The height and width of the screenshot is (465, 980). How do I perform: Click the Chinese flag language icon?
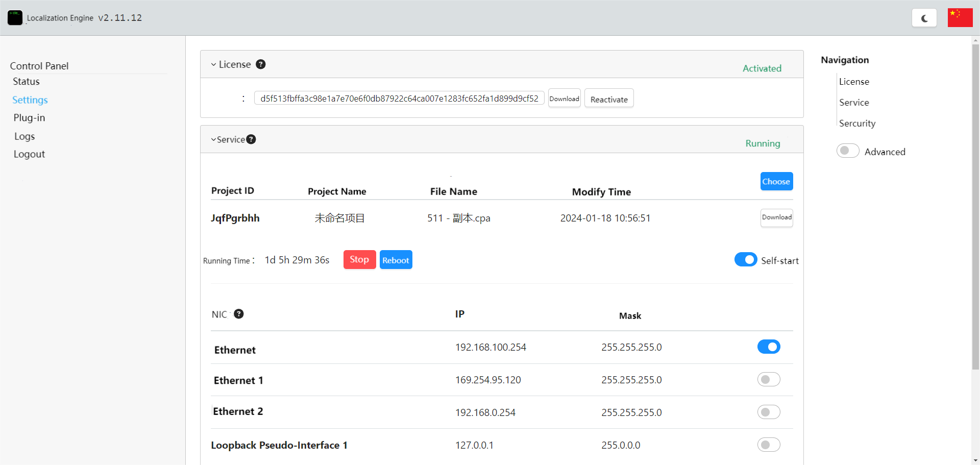[960, 17]
